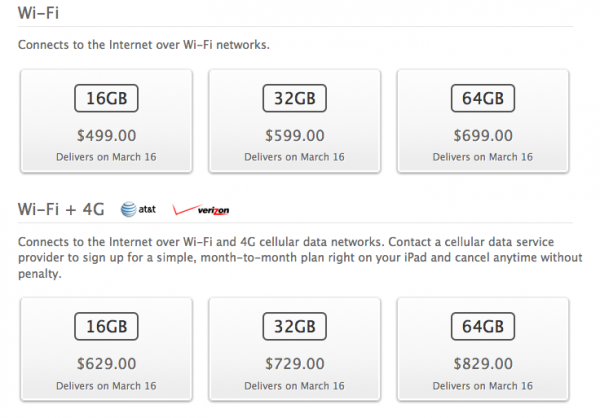600x418 pixels.
Task: Click the 4G cellular data networks description paragraph
Action: (290, 257)
